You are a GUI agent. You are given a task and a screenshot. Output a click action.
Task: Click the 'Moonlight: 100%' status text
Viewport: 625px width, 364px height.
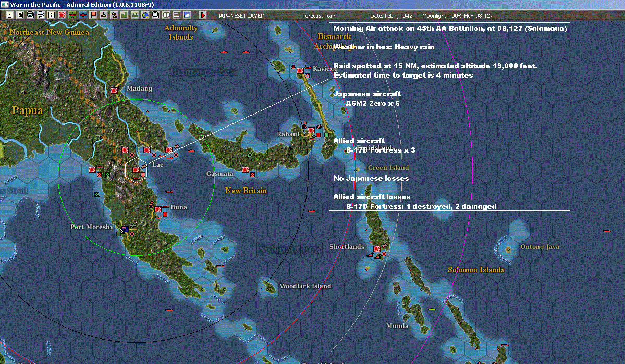442,16
